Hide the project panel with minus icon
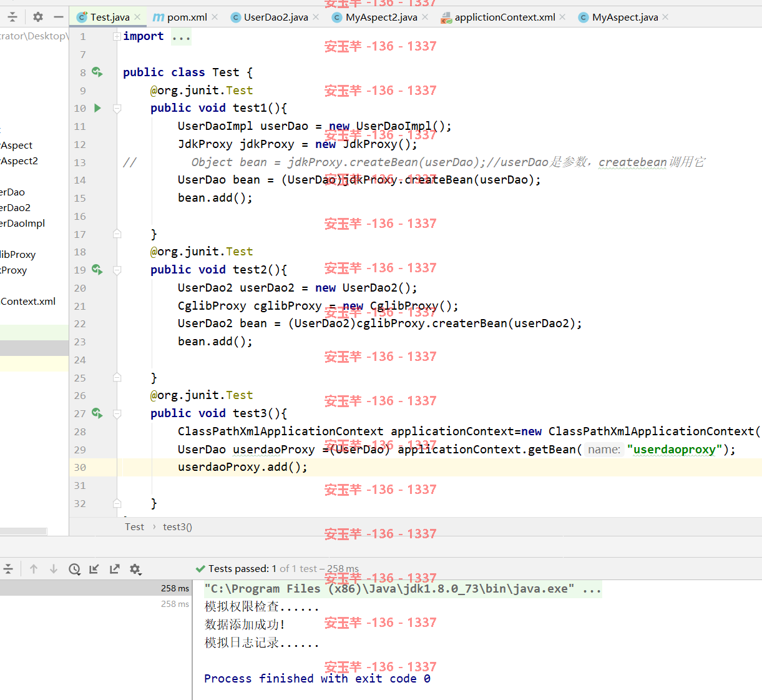Viewport: 762px width, 700px height. click(x=59, y=17)
